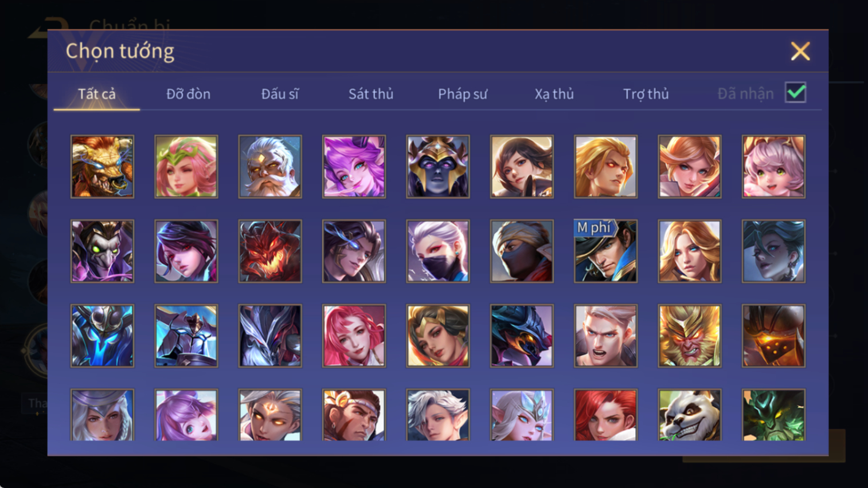Close the 'Chọn tướng' dialog
Screen dimensions: 868x488
click(800, 51)
